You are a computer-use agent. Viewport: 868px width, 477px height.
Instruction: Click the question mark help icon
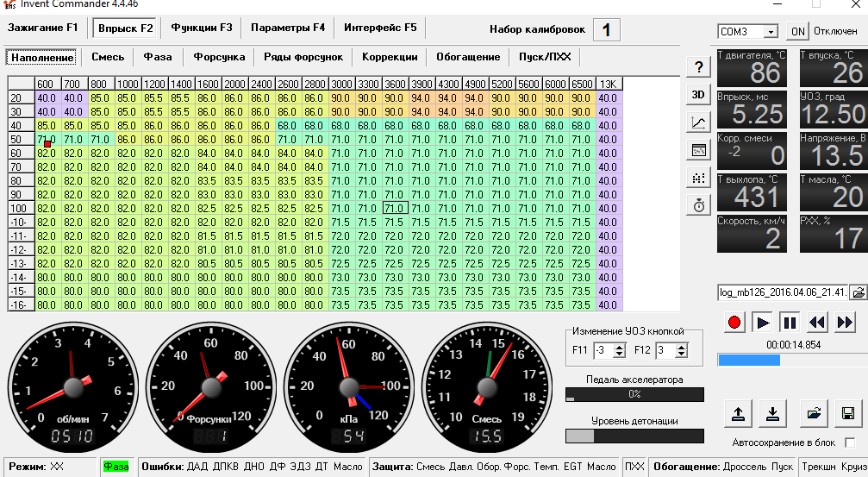[698, 67]
